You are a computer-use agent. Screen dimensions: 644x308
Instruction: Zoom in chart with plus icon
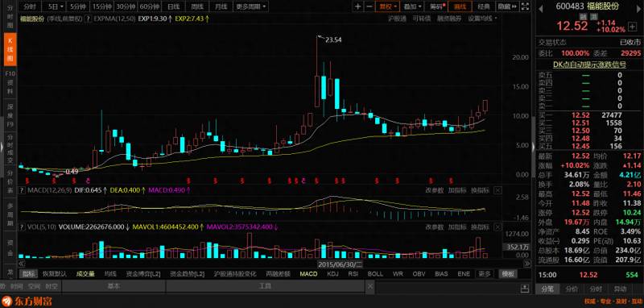tap(358, 6)
